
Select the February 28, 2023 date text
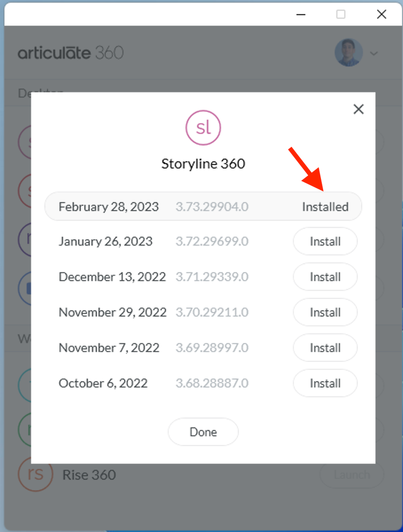(109, 207)
